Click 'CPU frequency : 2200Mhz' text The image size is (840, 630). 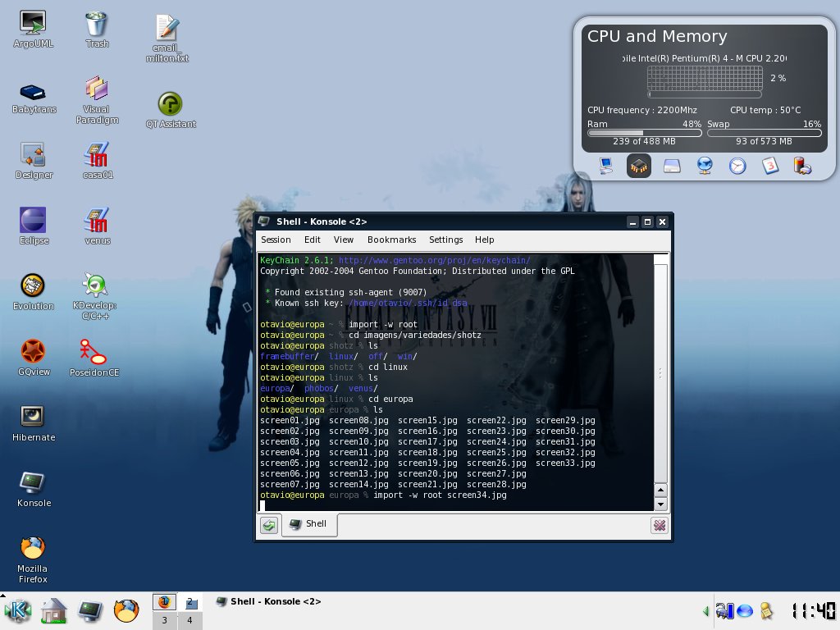pyautogui.click(x=641, y=110)
